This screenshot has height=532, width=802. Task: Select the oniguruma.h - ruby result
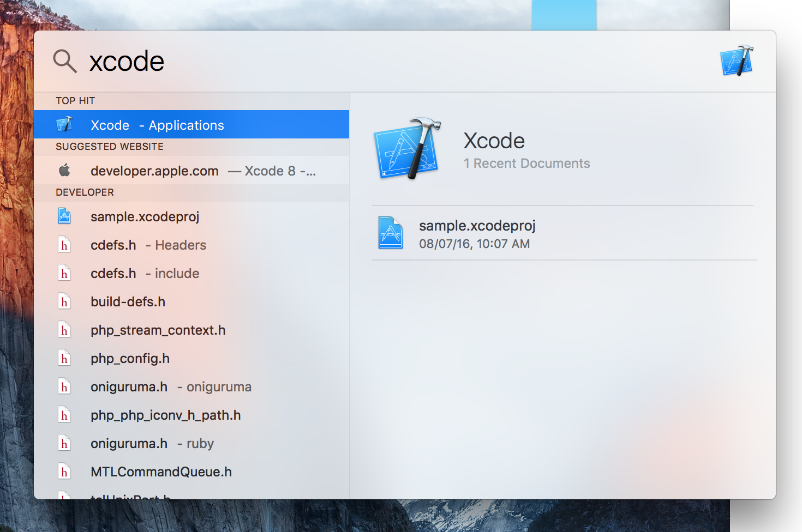(x=152, y=443)
